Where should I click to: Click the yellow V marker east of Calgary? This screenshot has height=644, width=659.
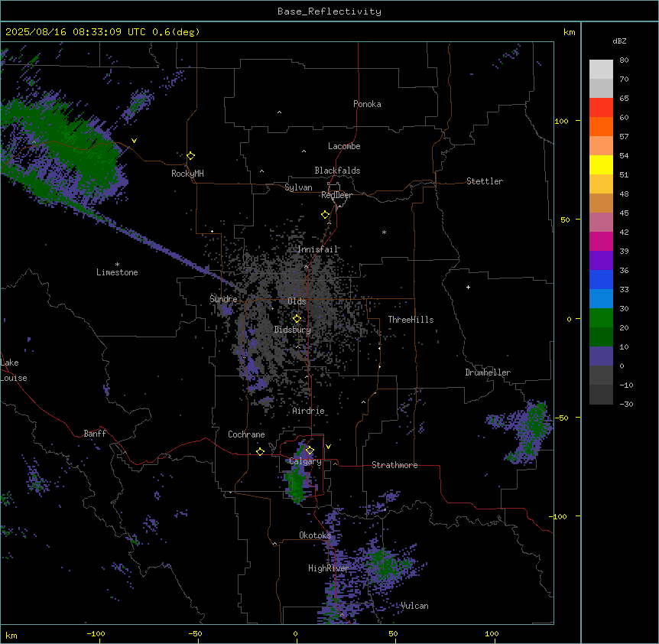328,447
